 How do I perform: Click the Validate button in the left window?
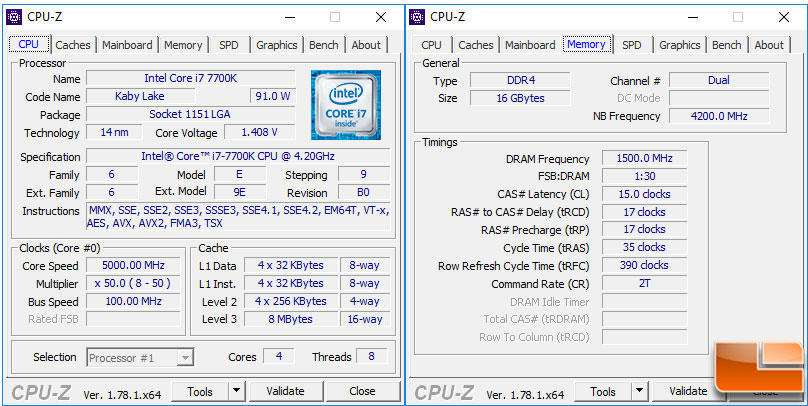tap(285, 391)
